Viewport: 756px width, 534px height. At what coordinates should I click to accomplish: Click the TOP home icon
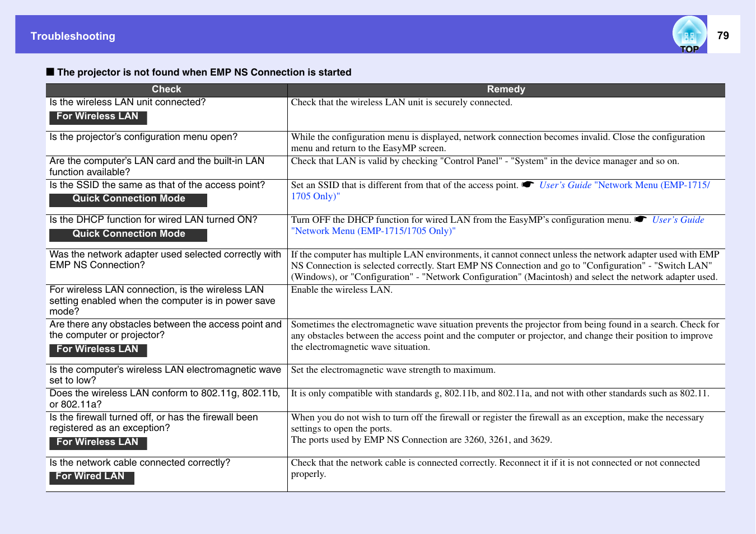pos(689,35)
